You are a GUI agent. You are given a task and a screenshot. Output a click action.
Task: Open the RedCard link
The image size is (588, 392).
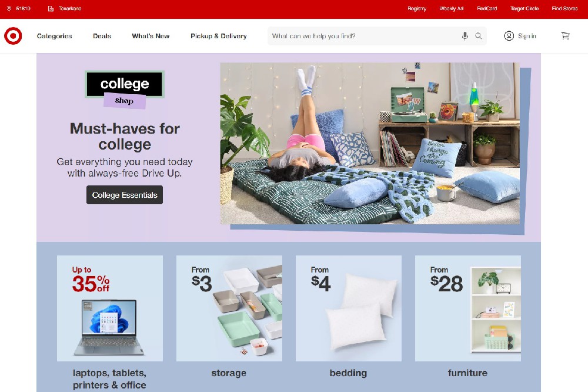click(x=487, y=8)
